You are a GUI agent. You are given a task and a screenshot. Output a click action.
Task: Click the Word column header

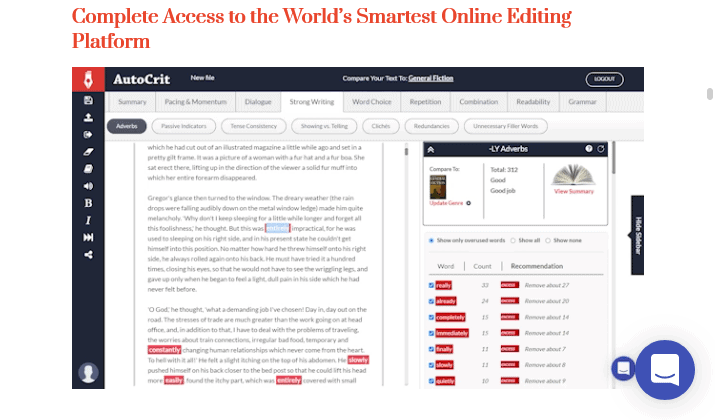tap(446, 266)
